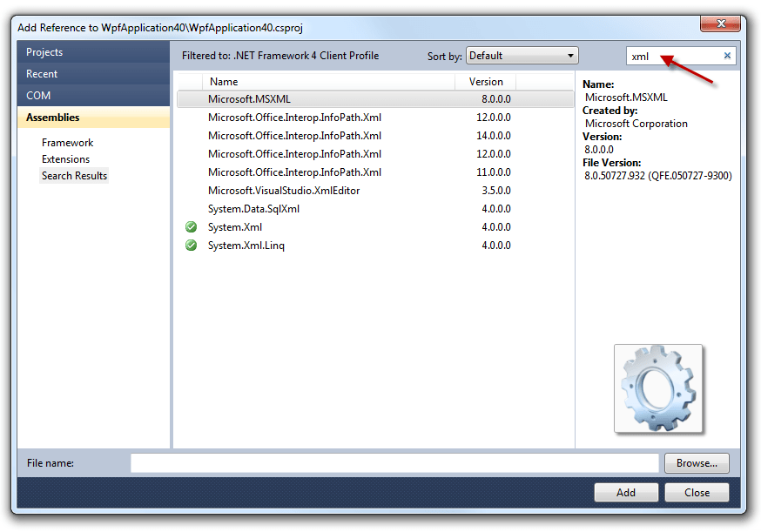Clear the xml search with the X icon
Screen dimensions: 761x532
pyautogui.click(x=727, y=55)
